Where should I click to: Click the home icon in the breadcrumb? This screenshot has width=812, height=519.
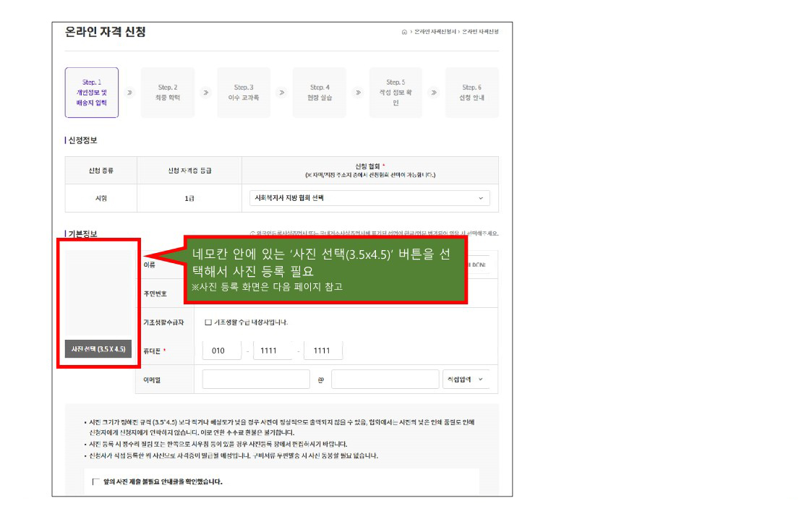[x=404, y=32]
